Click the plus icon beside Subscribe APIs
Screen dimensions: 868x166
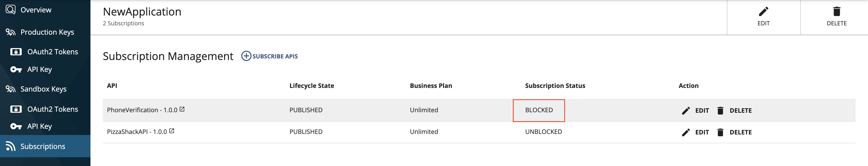[x=246, y=56]
